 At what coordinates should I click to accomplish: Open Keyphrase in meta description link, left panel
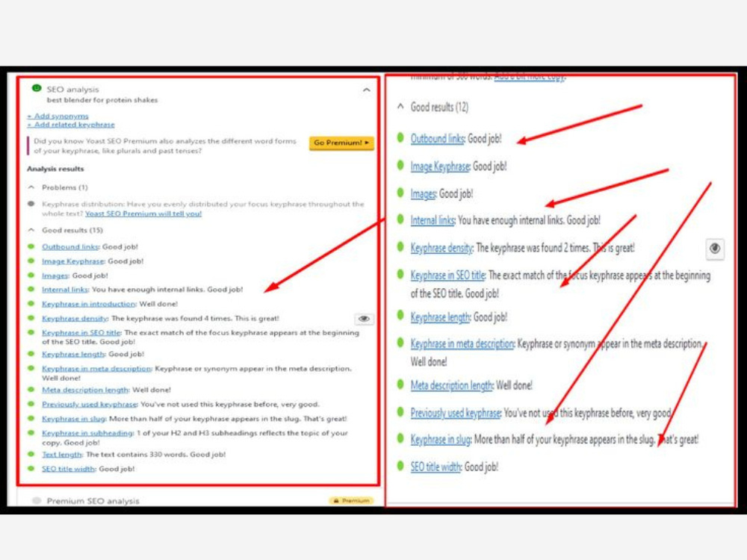click(x=96, y=369)
